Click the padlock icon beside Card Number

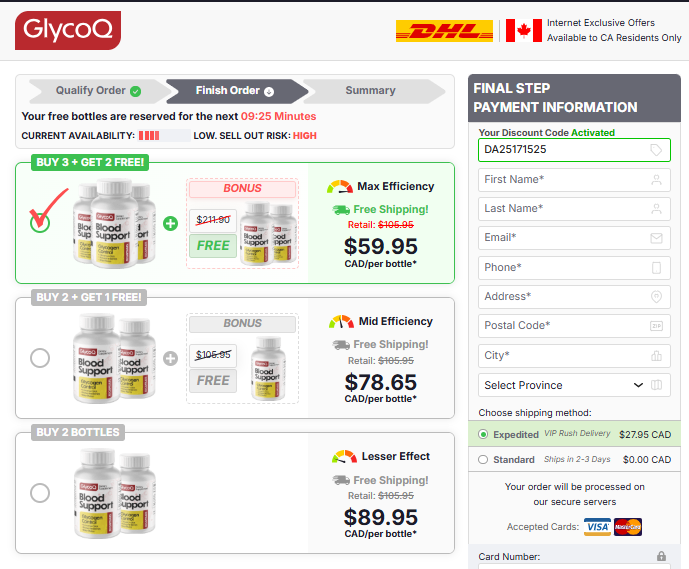tap(661, 556)
